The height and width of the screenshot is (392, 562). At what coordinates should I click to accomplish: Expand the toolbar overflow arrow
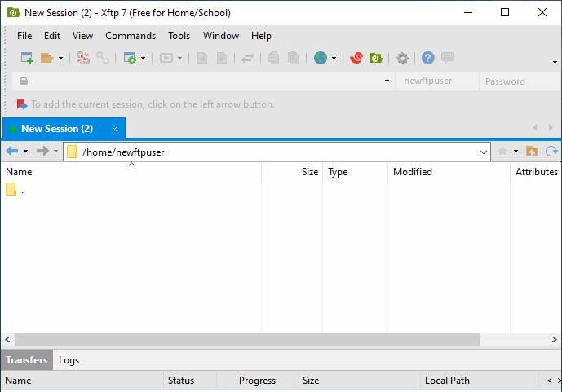(555, 62)
